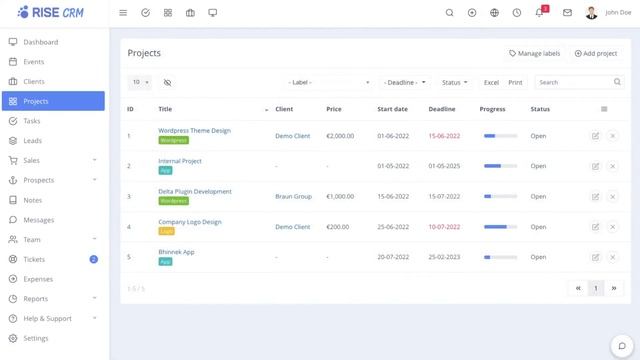Open Settings in sidebar

[x=53, y=338]
